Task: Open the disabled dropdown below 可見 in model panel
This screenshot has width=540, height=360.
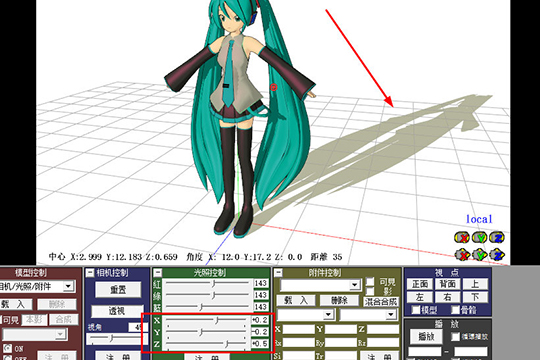Action: pyautogui.click(x=35, y=334)
